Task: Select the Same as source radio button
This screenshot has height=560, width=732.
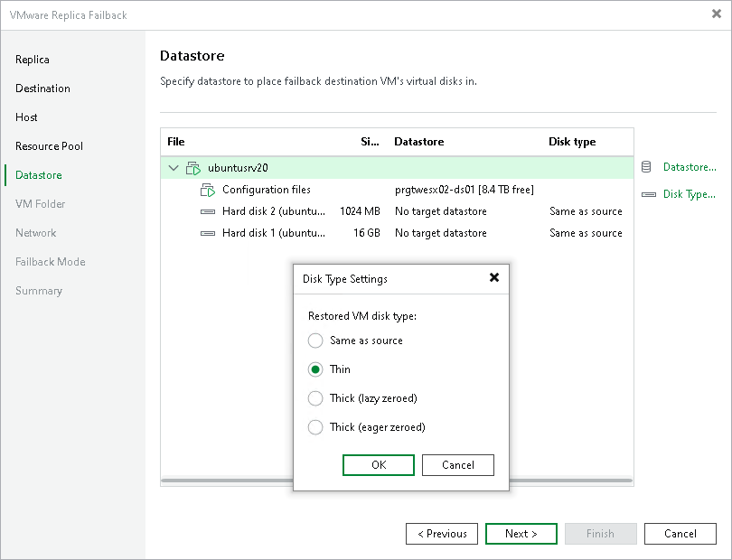Action: 315,341
